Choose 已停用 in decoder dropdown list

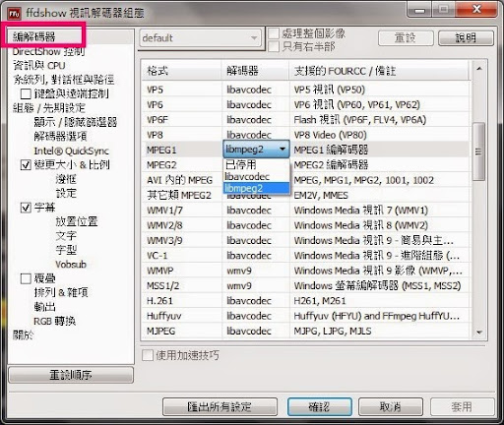coord(256,164)
